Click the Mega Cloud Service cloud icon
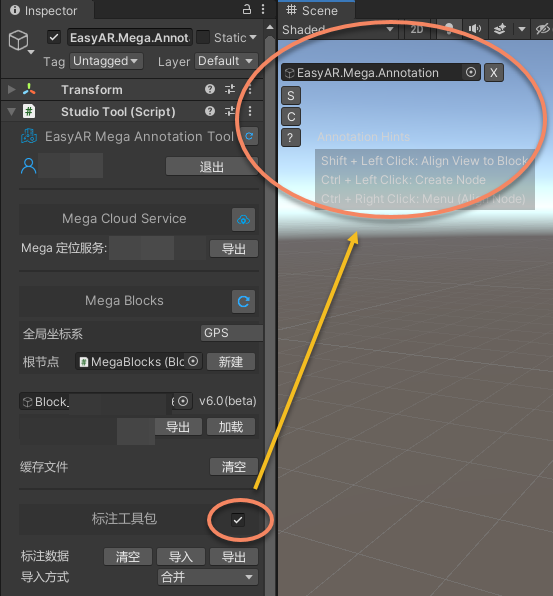 pos(243,219)
